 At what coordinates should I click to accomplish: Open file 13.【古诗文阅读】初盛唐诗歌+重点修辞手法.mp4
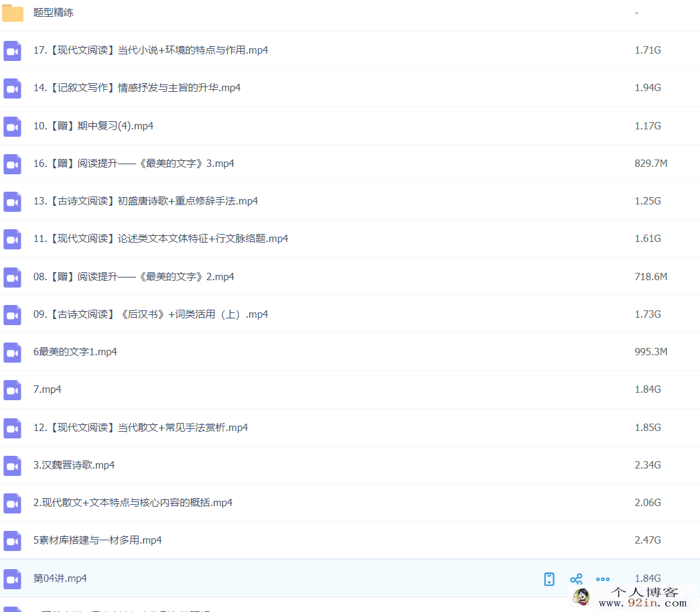click(x=146, y=200)
